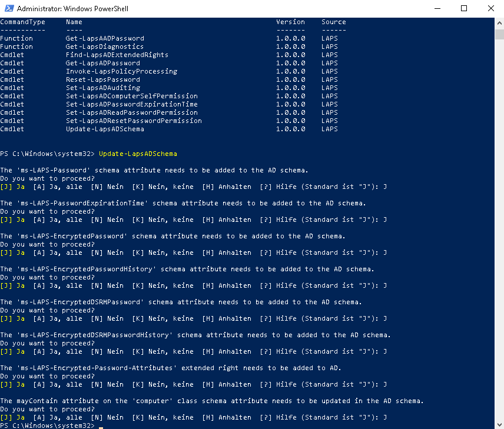Viewport: 504px width, 429px height.
Task: Click the typed Update-LapsADSchema command at the prompt
Action: (138, 154)
